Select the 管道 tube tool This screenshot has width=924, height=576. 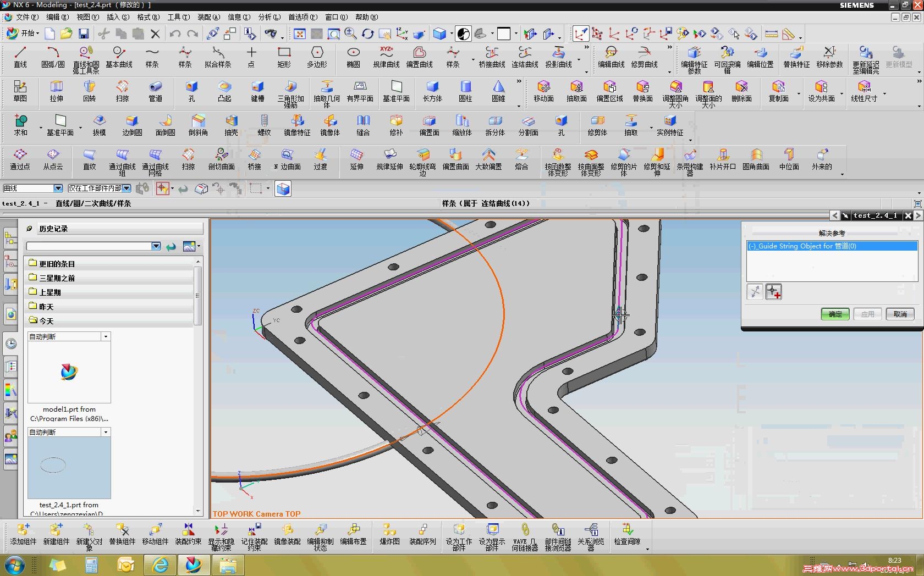point(155,91)
